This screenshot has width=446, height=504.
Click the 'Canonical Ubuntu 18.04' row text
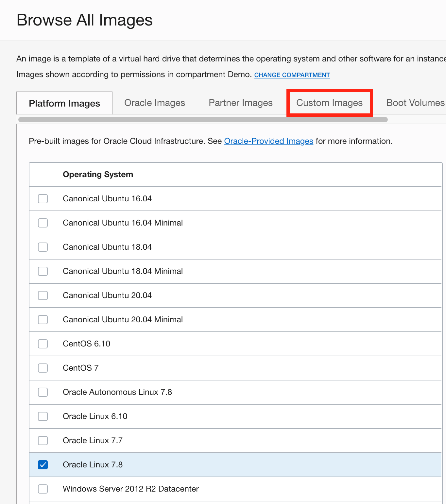[x=107, y=247]
